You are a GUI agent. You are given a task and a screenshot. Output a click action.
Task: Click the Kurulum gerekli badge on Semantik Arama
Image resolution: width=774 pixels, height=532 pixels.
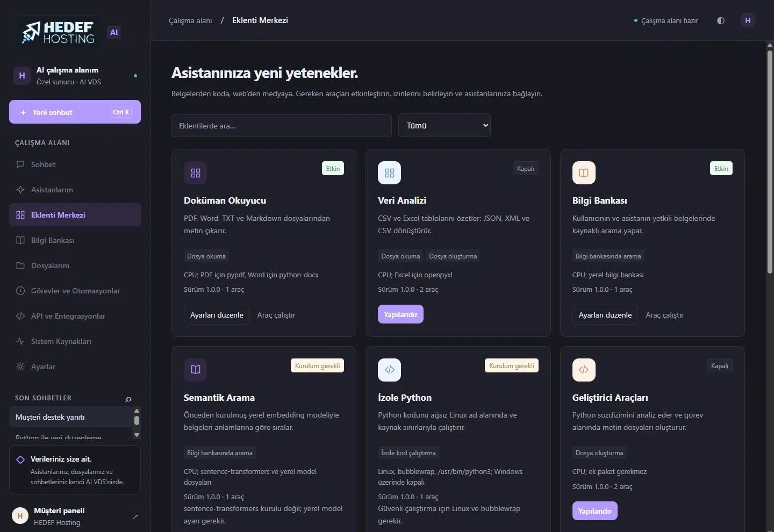(318, 366)
